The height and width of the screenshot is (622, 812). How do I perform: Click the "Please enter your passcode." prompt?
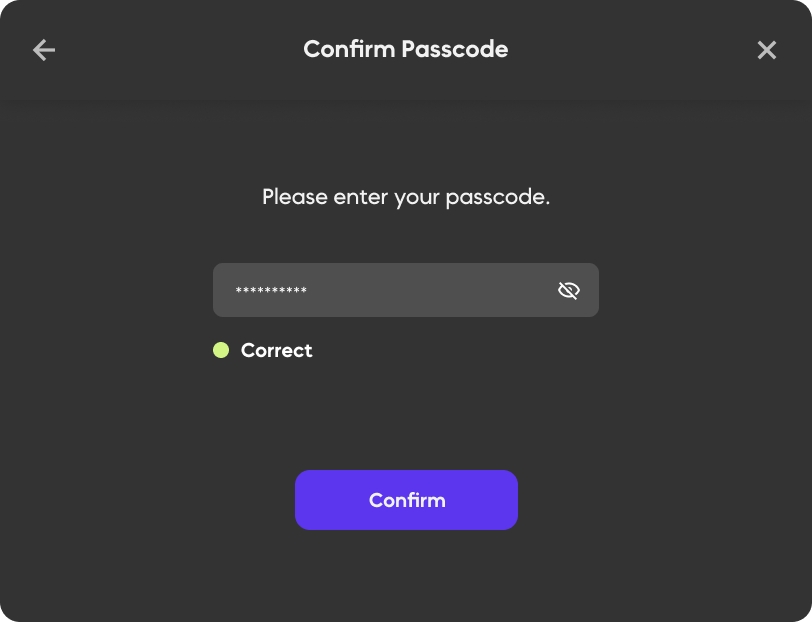pyautogui.click(x=406, y=197)
